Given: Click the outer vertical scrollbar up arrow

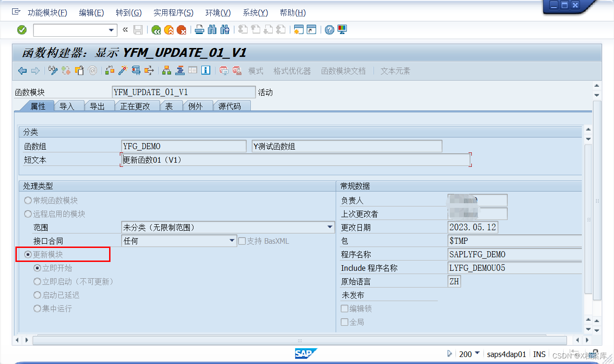Looking at the screenshot, I should click(x=596, y=86).
